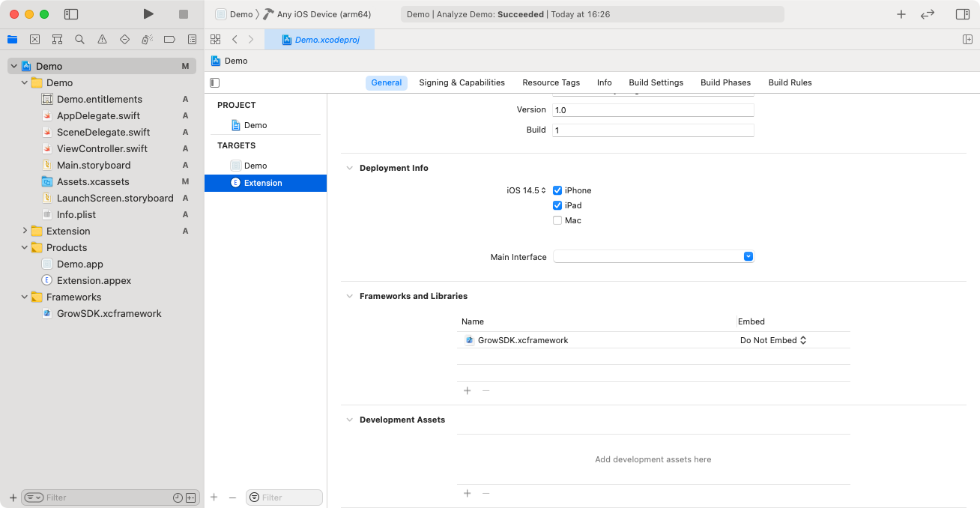Viewport: 980px width, 508px height.
Task: Remove selected target with minus
Action: pos(232,498)
